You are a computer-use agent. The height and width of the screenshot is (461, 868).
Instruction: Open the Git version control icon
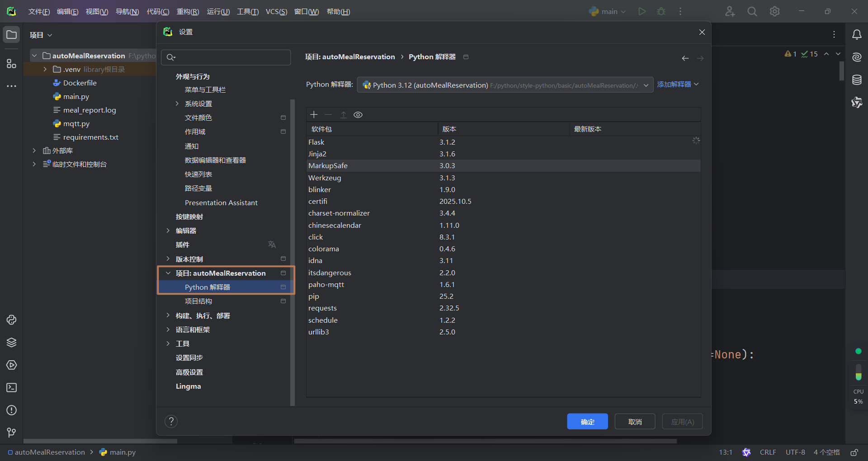click(x=11, y=433)
